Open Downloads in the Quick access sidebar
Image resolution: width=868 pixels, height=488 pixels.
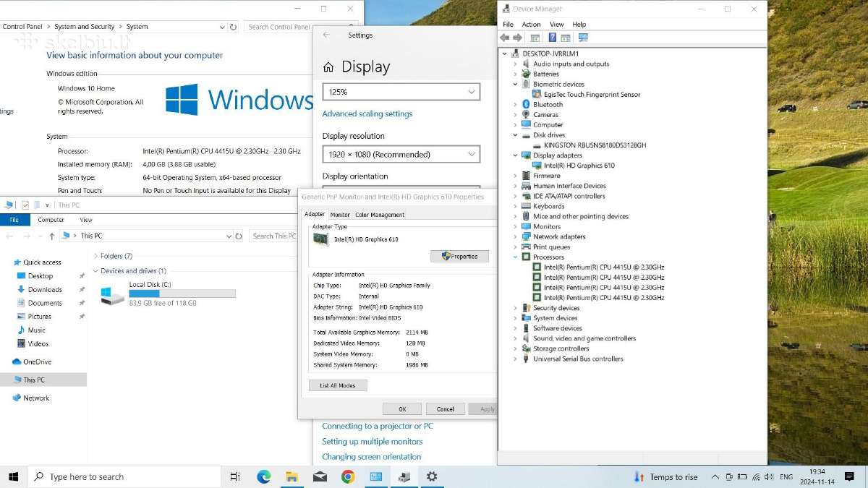pyautogui.click(x=45, y=289)
